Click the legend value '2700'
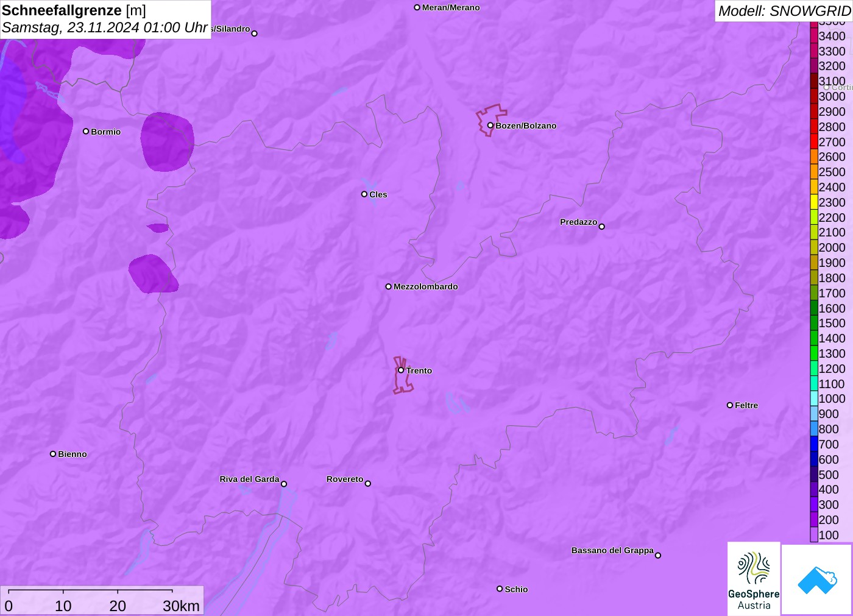This screenshot has height=616, width=853. click(x=832, y=142)
